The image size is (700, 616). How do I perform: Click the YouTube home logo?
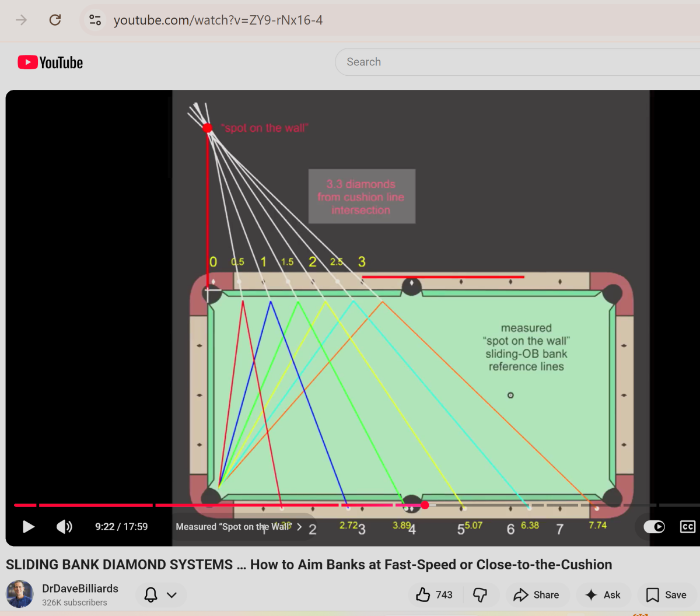click(x=51, y=62)
